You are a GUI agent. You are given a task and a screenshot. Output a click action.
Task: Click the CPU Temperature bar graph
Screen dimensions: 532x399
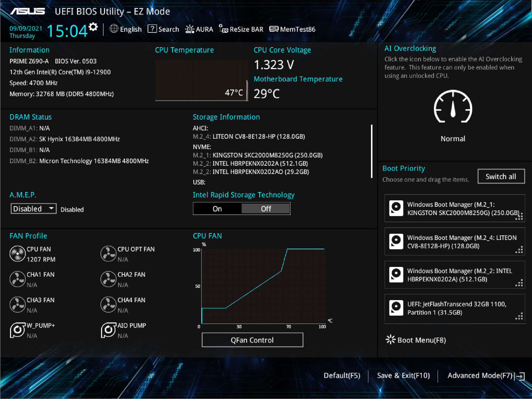202,80
